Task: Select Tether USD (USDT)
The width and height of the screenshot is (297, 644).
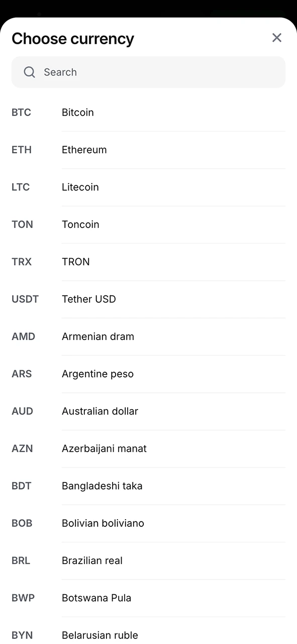Action: [x=148, y=299]
